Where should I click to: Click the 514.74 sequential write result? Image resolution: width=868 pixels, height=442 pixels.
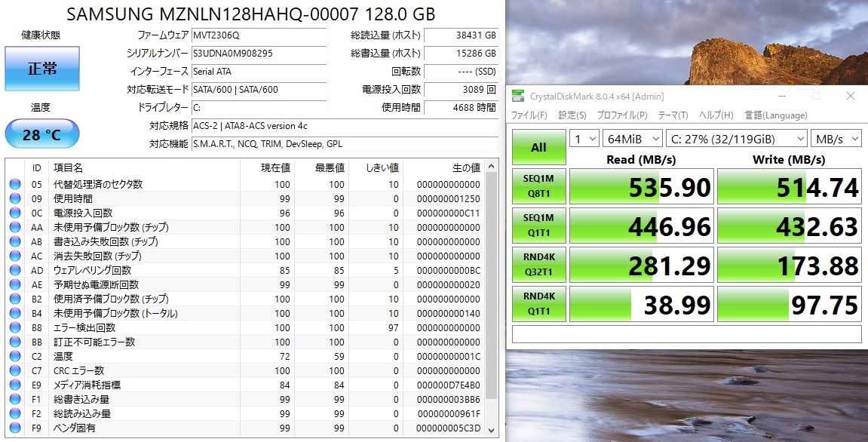[790, 186]
